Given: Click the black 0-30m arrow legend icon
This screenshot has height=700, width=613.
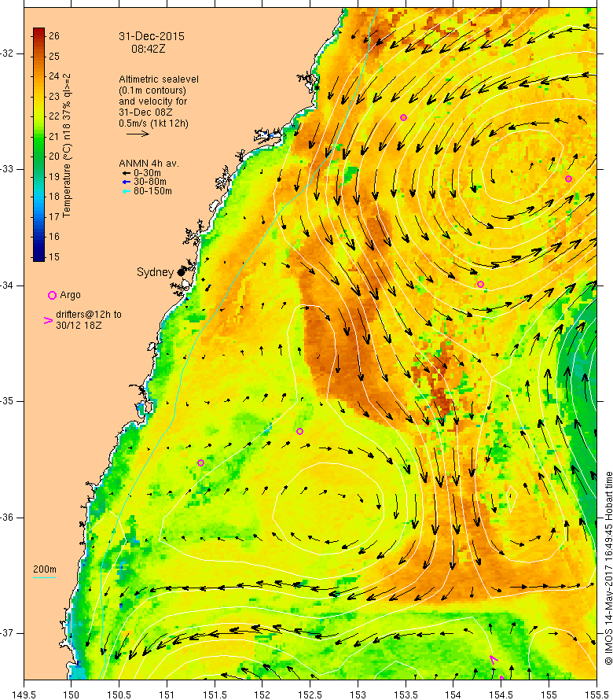Looking at the screenshot, I should (127, 173).
